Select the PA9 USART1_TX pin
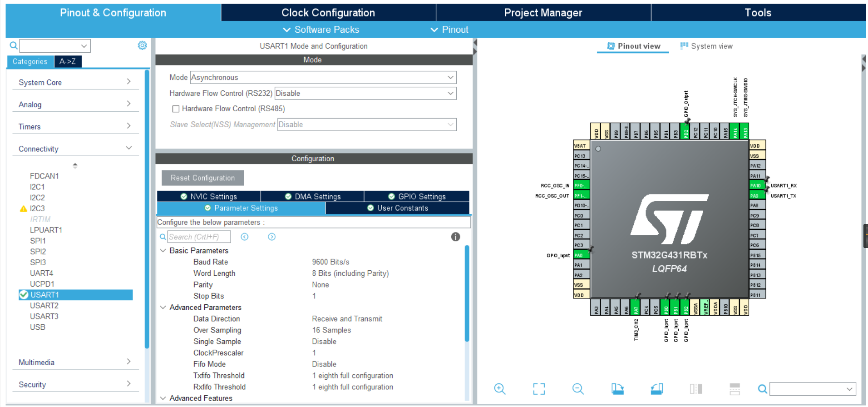This screenshot has height=407, width=868. [x=758, y=195]
